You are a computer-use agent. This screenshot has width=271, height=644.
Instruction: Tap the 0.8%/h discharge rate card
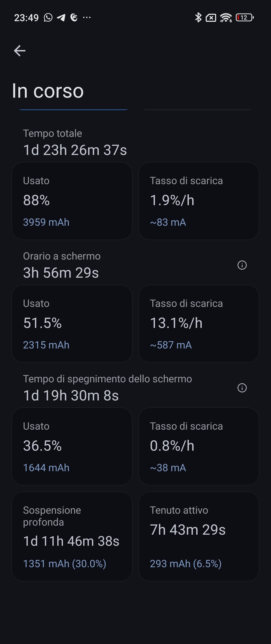(x=199, y=446)
